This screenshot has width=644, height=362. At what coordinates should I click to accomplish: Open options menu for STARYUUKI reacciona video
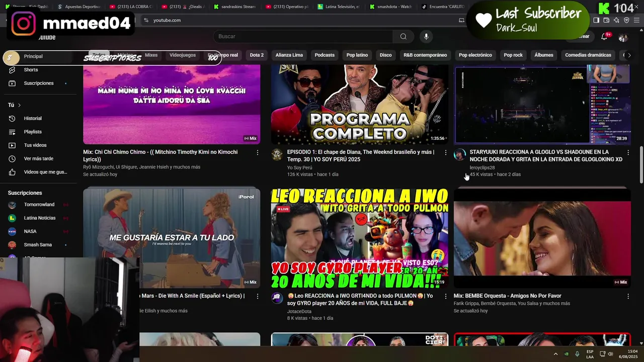click(x=628, y=152)
